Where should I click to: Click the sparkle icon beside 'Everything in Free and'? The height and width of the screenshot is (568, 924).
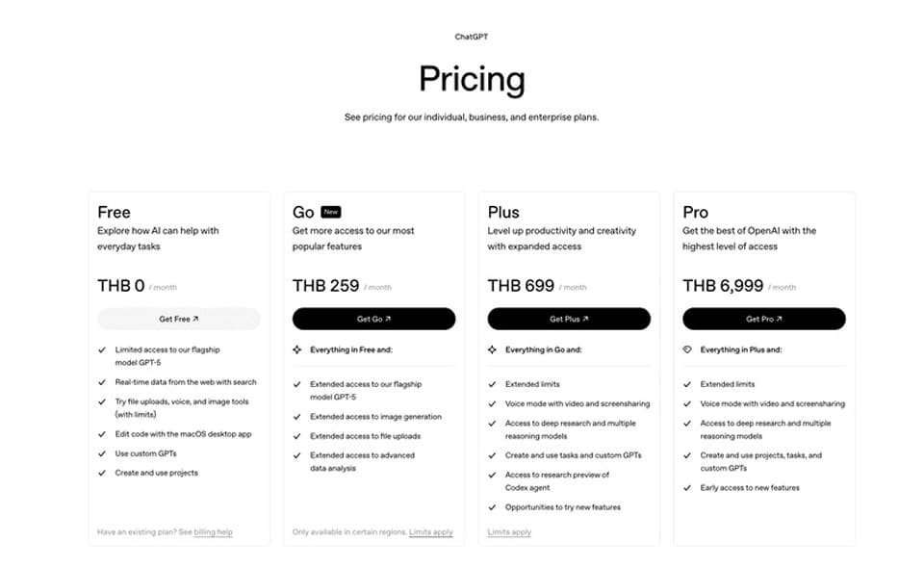point(297,350)
